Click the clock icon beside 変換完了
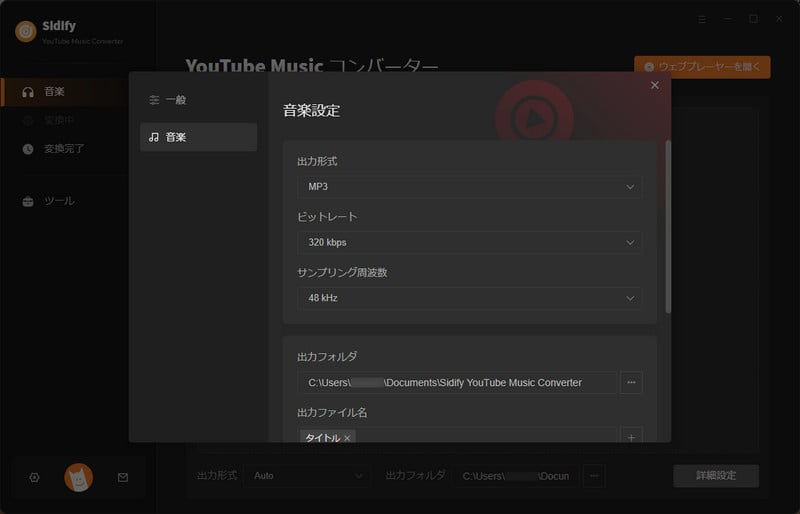Viewport: 800px width, 514px height. (28, 149)
